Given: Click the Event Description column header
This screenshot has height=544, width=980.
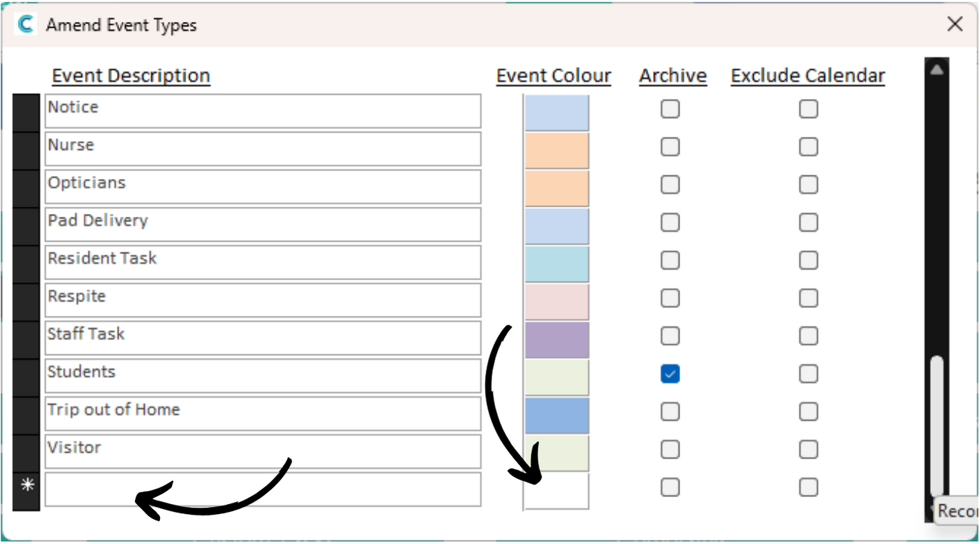Looking at the screenshot, I should [131, 76].
